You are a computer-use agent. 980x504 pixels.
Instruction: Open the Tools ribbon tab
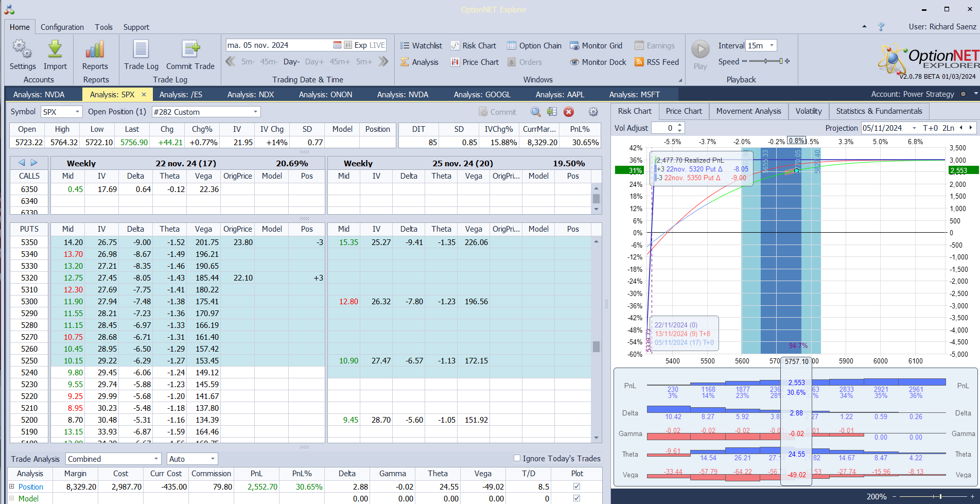tap(103, 27)
